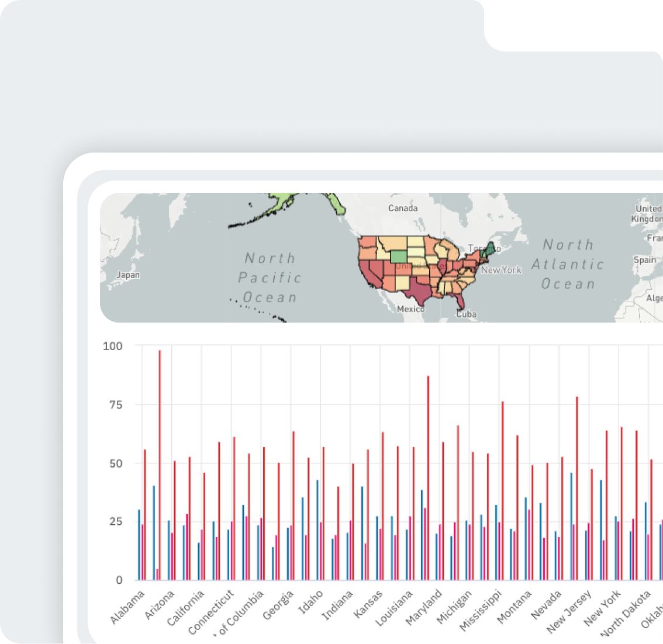Click the 100 value on the y-axis

coord(112,346)
